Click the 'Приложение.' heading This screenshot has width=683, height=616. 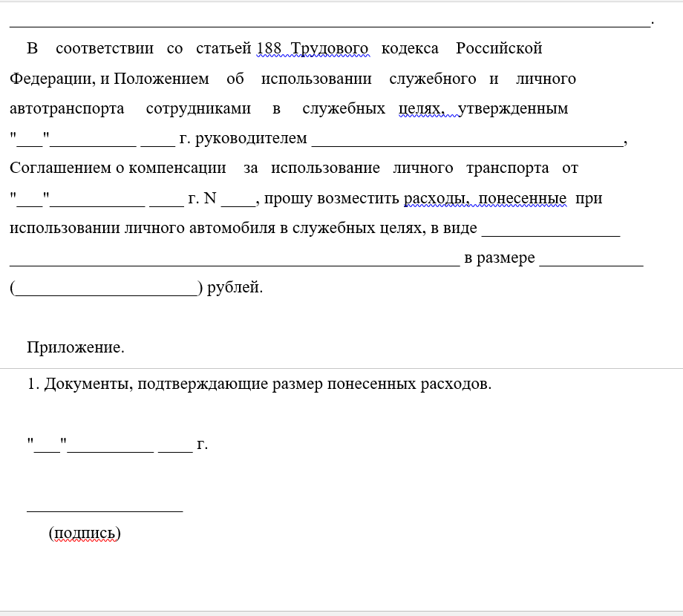click(76, 347)
